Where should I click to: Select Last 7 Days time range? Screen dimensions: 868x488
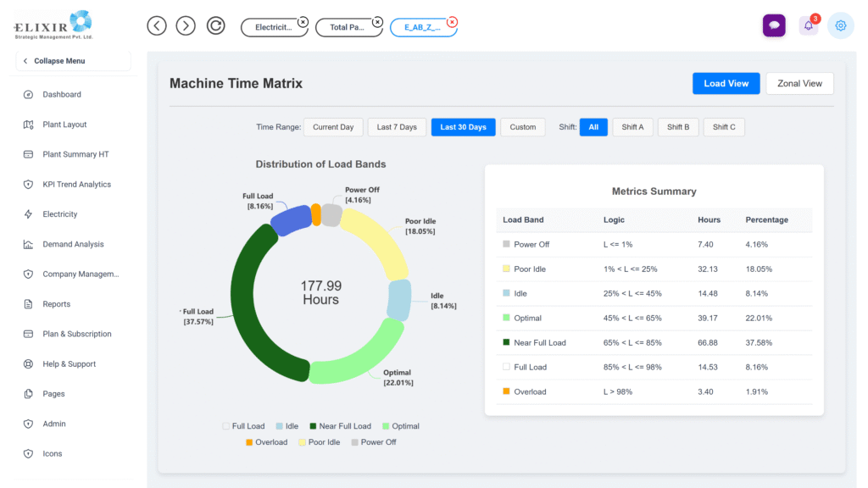(x=397, y=127)
